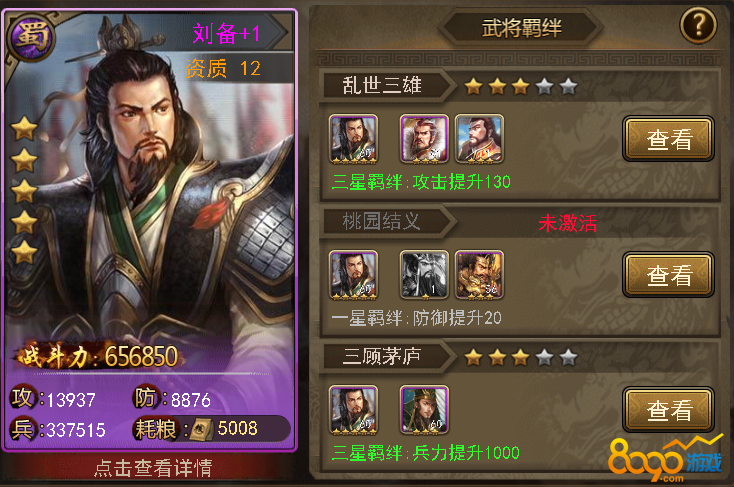The height and width of the screenshot is (487, 734).
Task: Open the question mark help icon
Action: [x=698, y=25]
